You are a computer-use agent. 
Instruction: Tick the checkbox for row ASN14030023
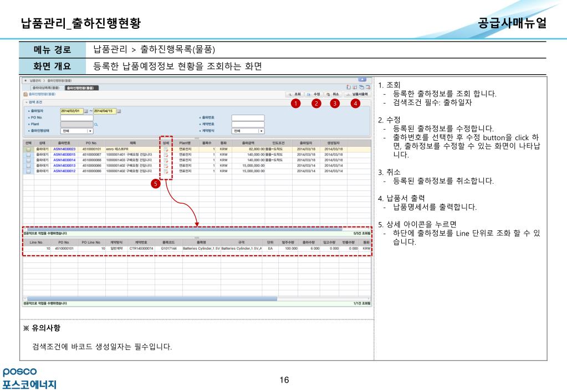pos(28,149)
